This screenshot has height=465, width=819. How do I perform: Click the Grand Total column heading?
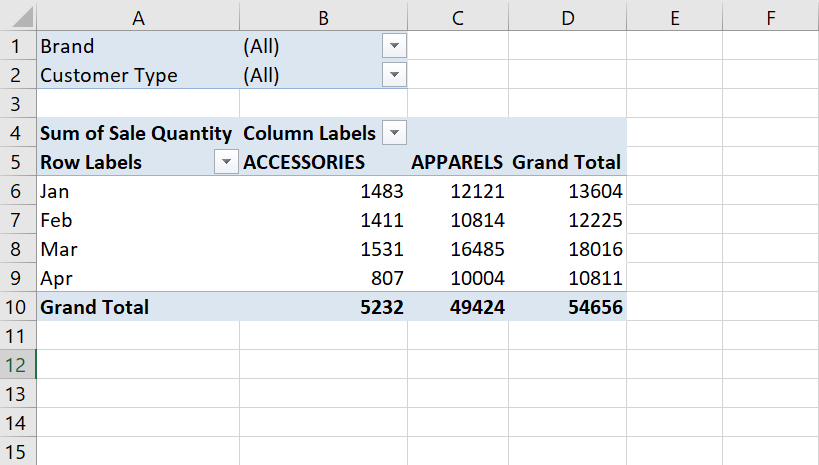click(x=567, y=162)
